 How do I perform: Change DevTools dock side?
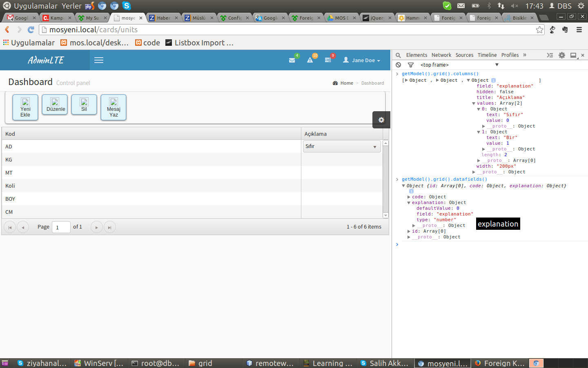(x=574, y=55)
